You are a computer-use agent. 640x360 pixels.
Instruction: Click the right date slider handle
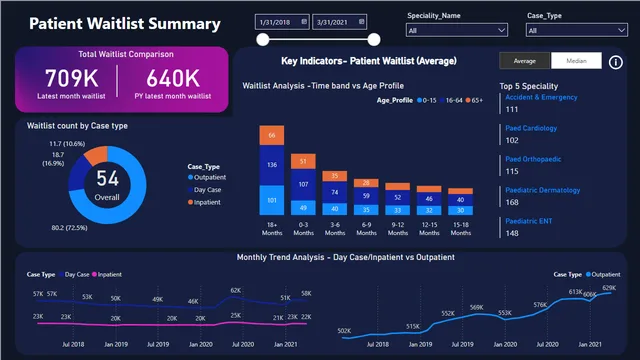[x=373, y=40]
